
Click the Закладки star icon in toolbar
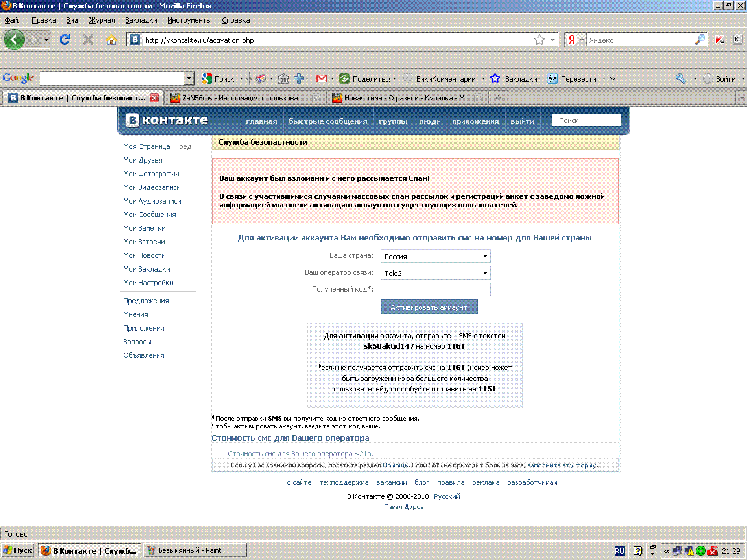495,79
